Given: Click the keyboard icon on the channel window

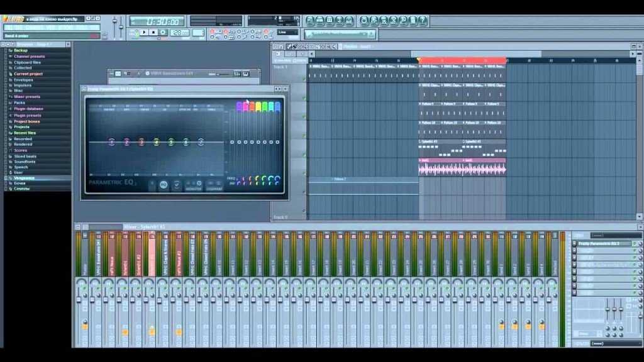Looking at the screenshot, I should point(246,74).
